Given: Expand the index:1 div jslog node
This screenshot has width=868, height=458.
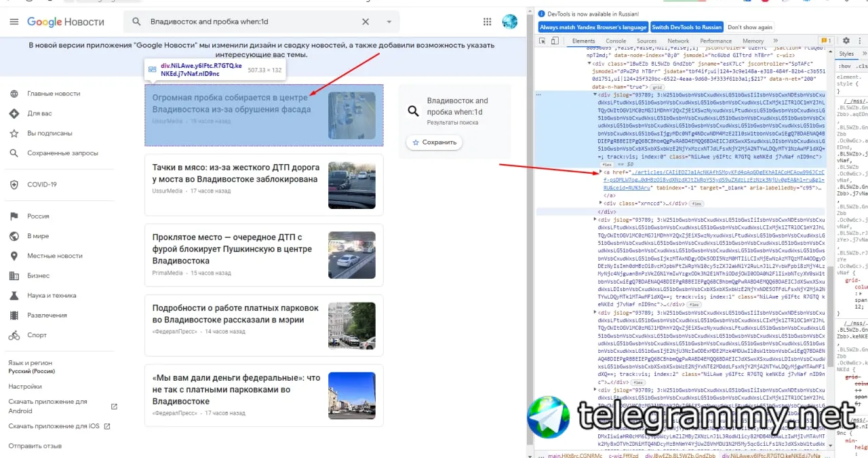Looking at the screenshot, I should (595, 219).
